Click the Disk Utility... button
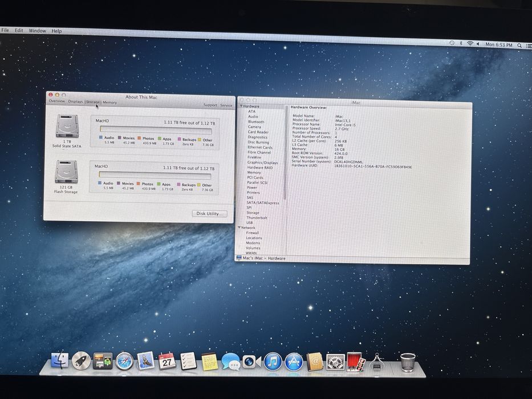 pos(210,213)
